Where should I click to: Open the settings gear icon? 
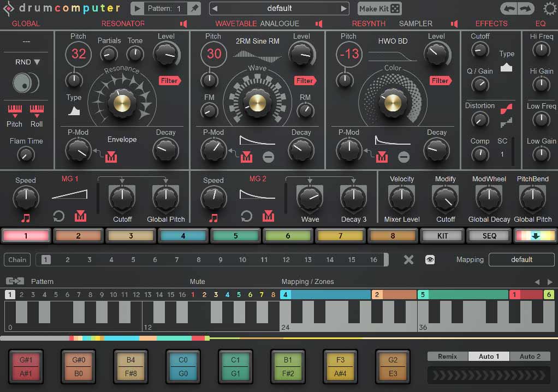coord(549,8)
